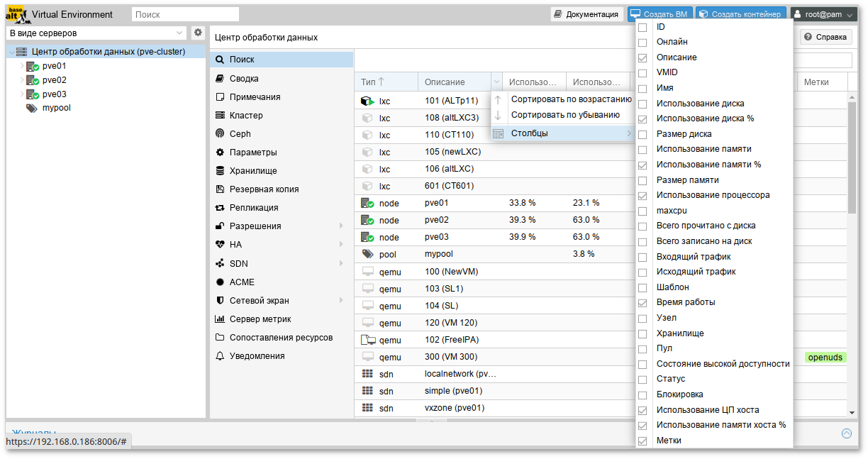Image resolution: width=868 pixels, height=459 pixels.
Task: Open the 'В виде серверов' view dropdown
Action: point(96,33)
